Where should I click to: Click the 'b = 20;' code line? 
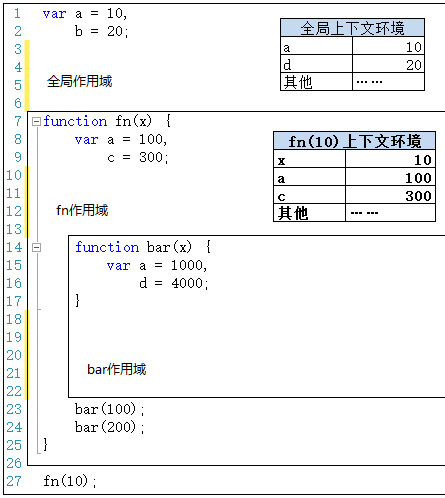pos(102,31)
